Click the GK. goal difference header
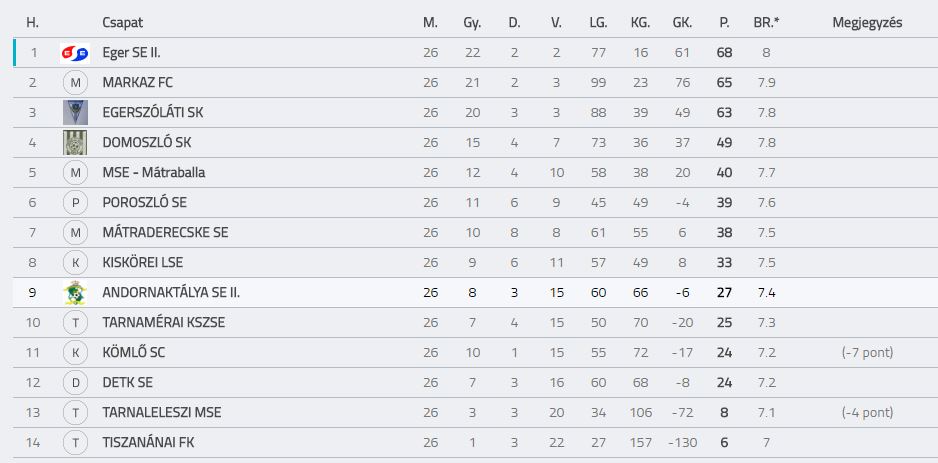 coord(683,23)
